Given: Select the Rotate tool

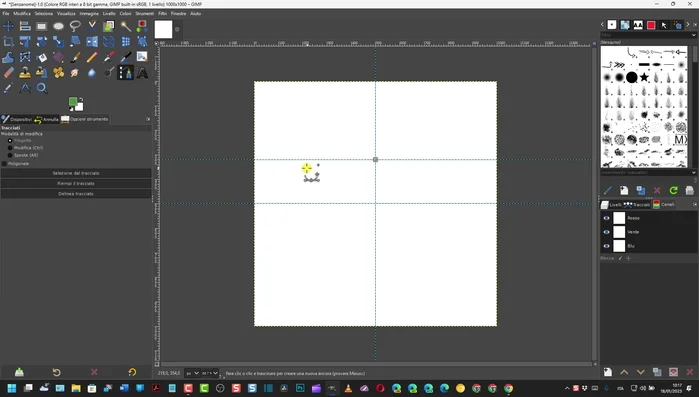Looking at the screenshot, I should [x=41, y=42].
